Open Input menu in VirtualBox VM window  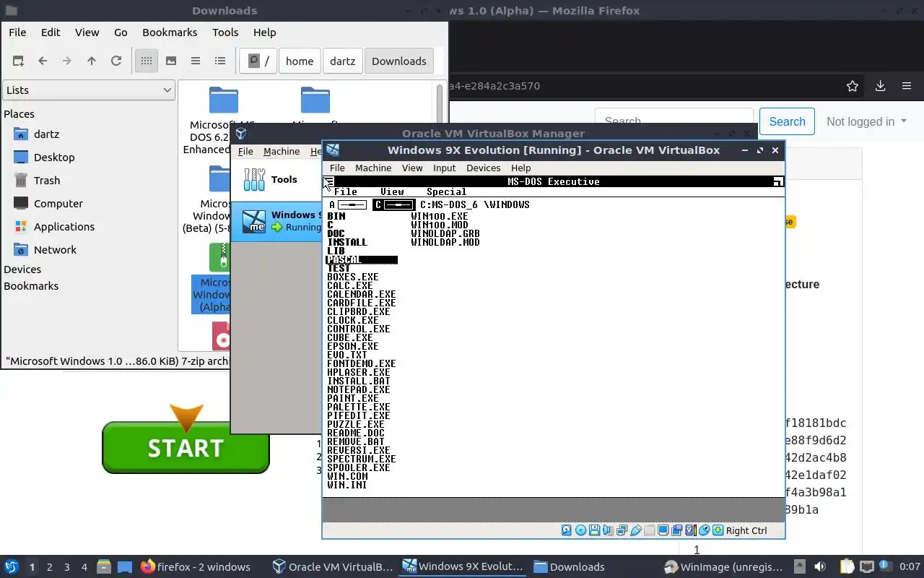445,168
